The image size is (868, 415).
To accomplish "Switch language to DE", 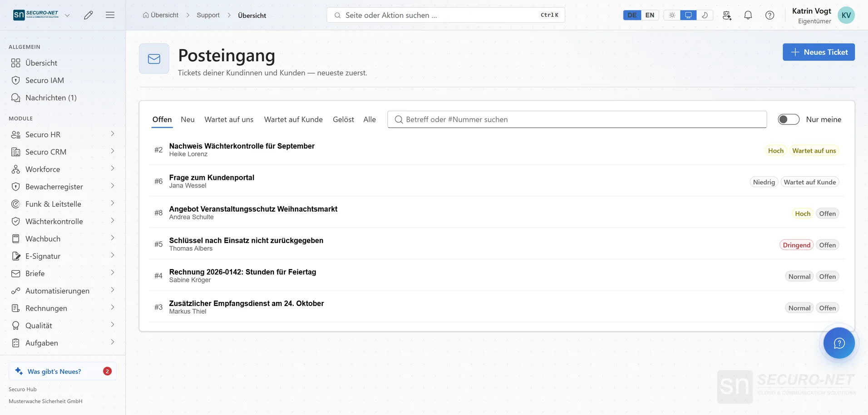I will 632,15.
